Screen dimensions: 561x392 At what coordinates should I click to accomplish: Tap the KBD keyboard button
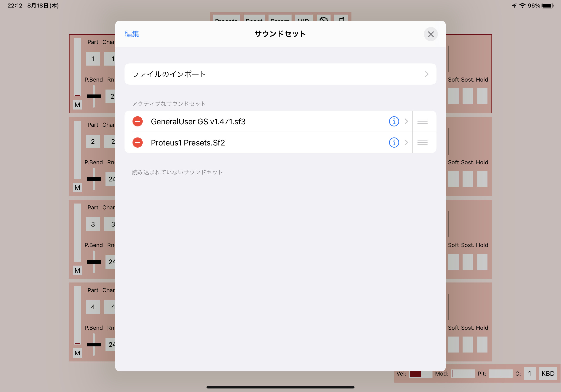[548, 373]
